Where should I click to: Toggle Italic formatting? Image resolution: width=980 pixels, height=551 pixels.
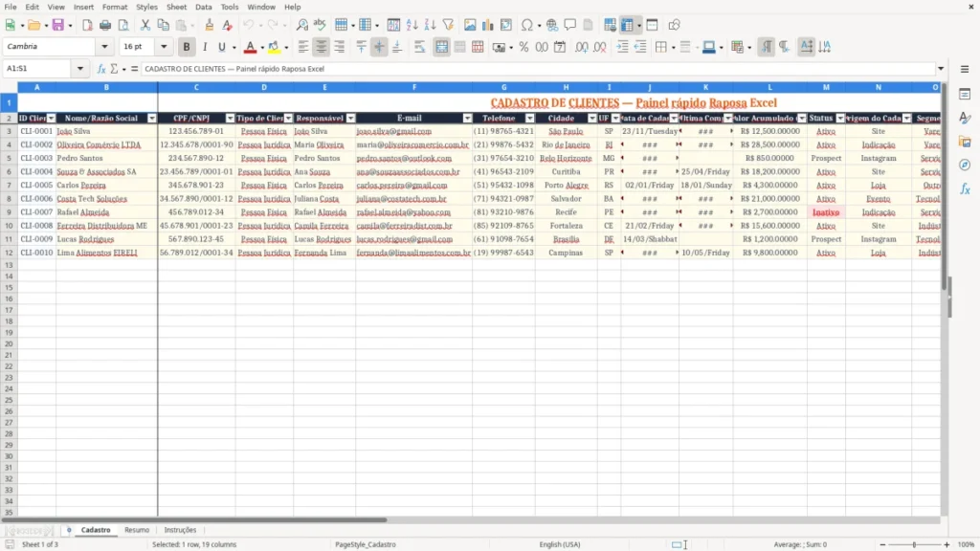[x=205, y=47]
